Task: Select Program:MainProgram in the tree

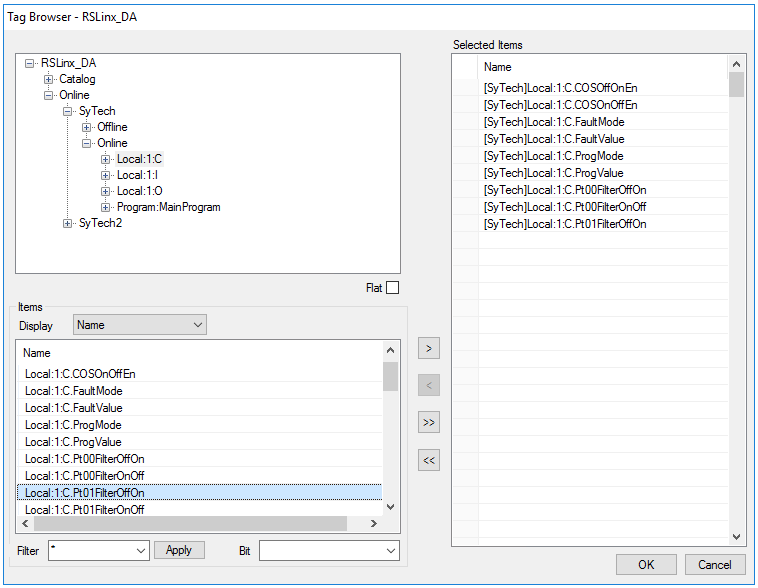Action: point(169,207)
